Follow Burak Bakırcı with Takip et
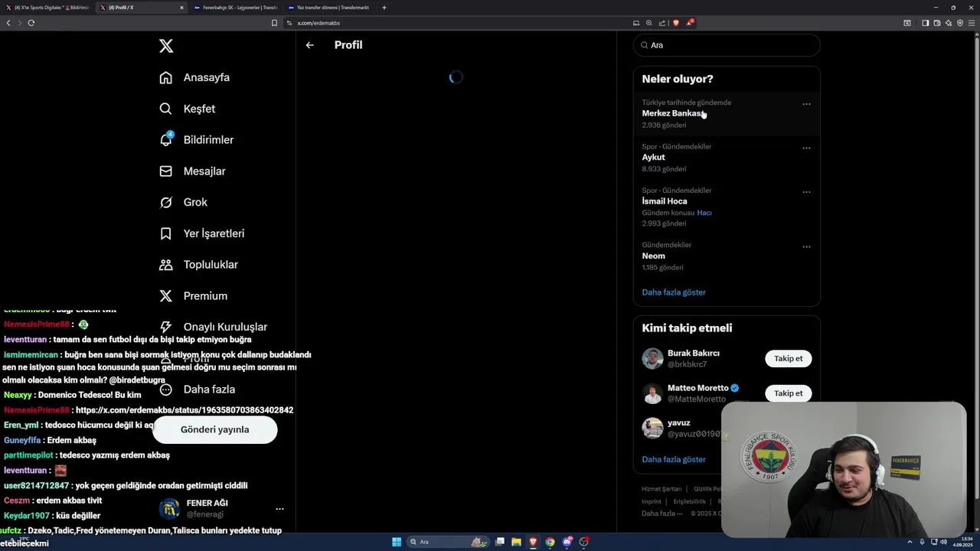Screen dimensions: 980x551 (x=788, y=359)
